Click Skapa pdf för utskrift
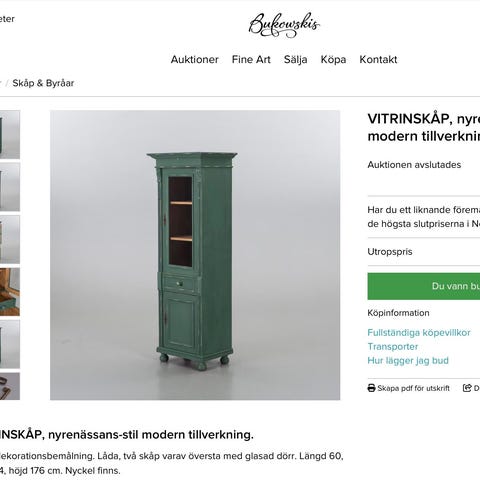 pyautogui.click(x=413, y=388)
